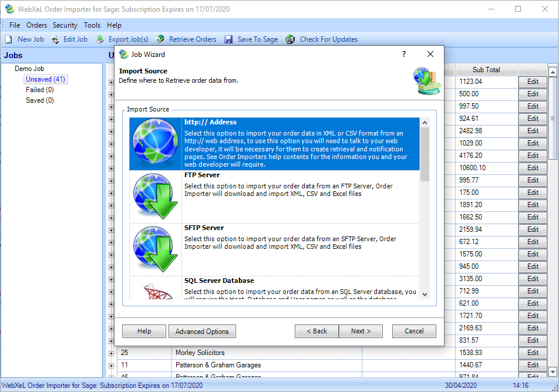Click the Help button in Job Wizard
Image resolution: width=559 pixels, height=392 pixels.
click(x=144, y=331)
